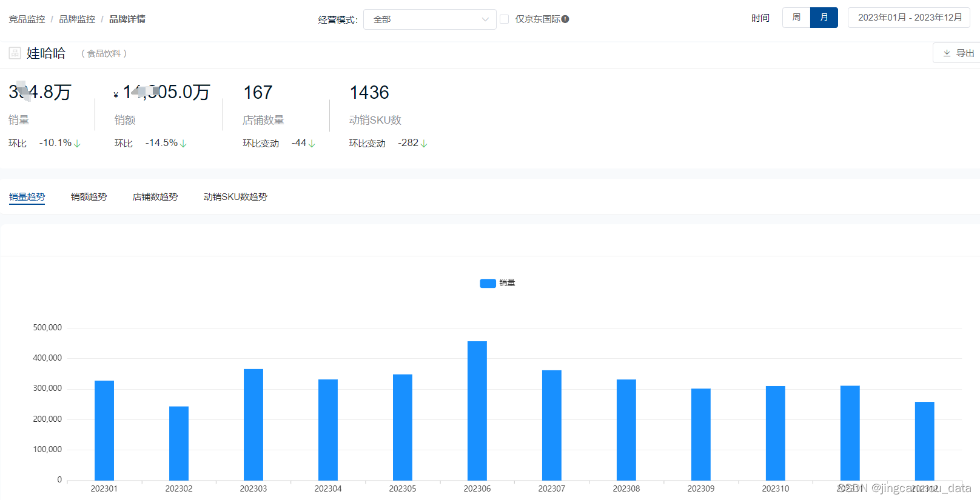Screen dimensions: 980x500
Task: Open the date range picker 2023年01月 - 2023年12月
Action: [x=909, y=18]
